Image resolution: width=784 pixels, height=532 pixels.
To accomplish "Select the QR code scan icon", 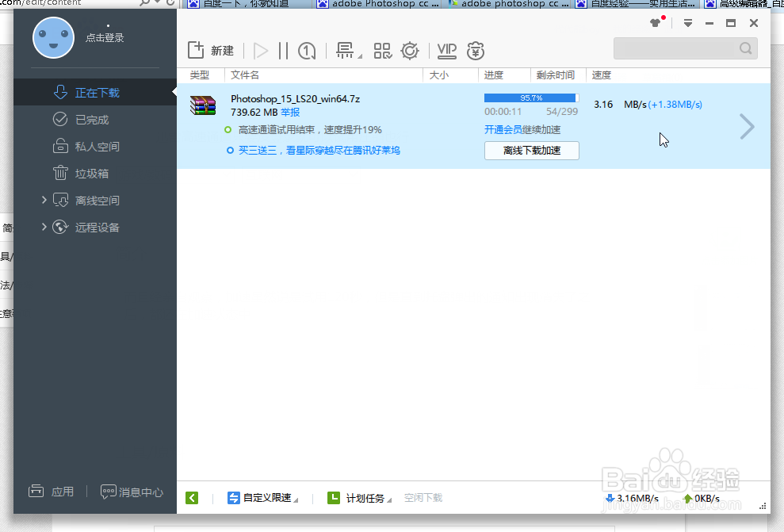I will tap(382, 50).
